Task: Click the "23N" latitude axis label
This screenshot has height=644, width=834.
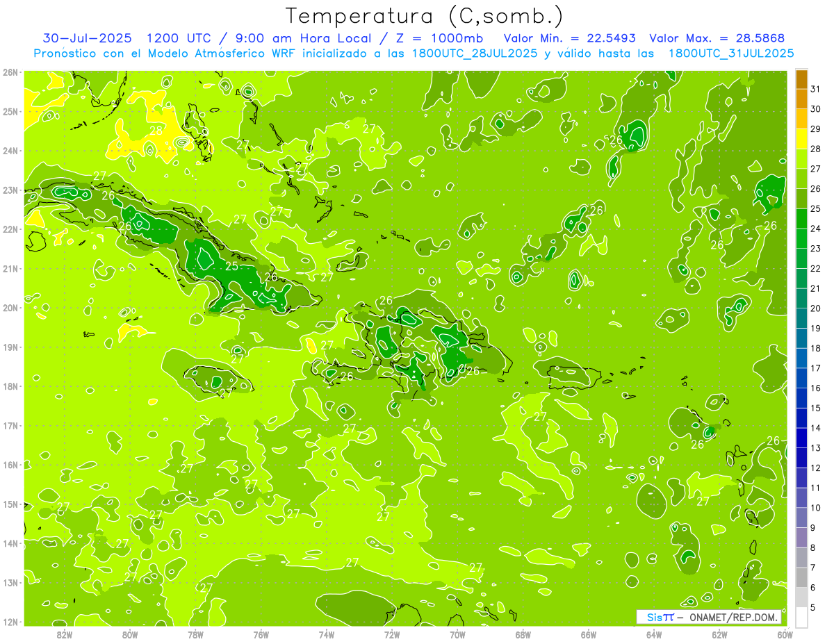Action: (10, 190)
